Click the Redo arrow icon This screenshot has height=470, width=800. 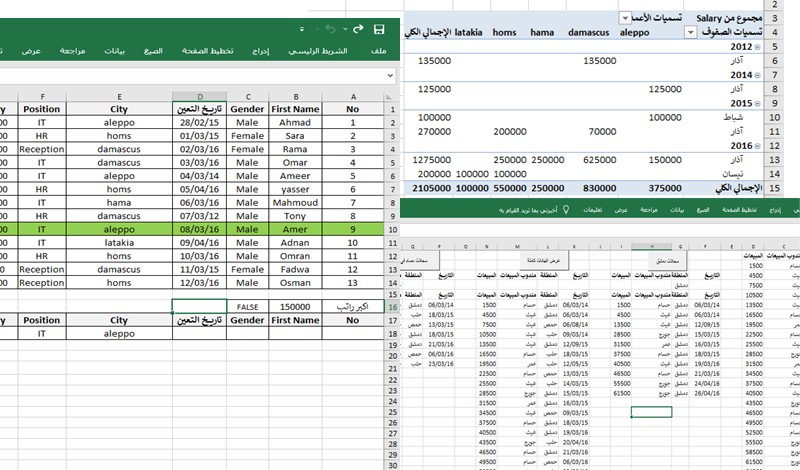coord(358,29)
